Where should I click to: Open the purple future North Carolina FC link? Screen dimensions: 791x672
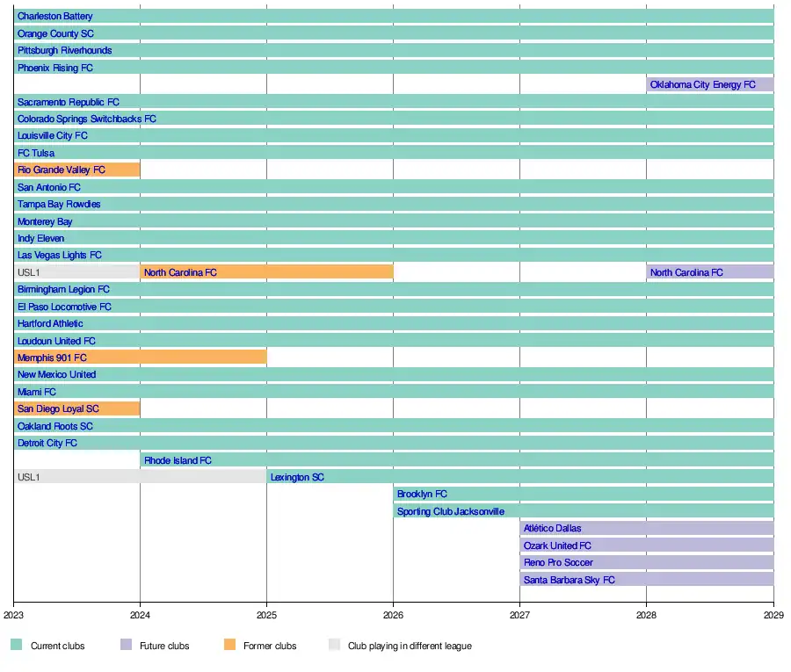pyautogui.click(x=686, y=272)
